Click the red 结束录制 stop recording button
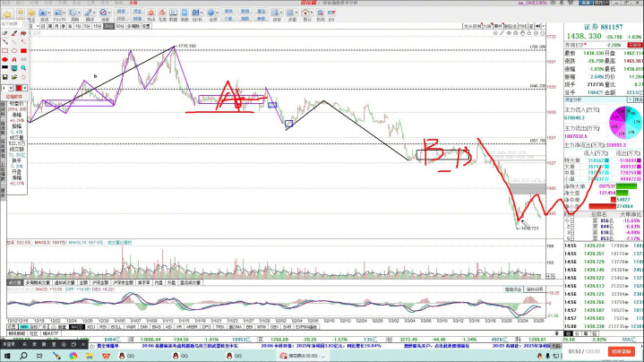The image size is (644, 362). 621,352
